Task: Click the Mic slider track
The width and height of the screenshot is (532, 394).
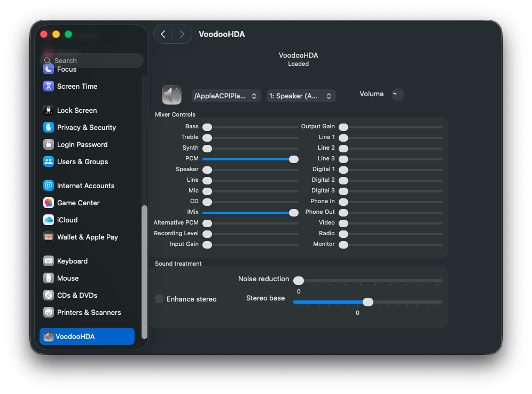Action: 251,191
